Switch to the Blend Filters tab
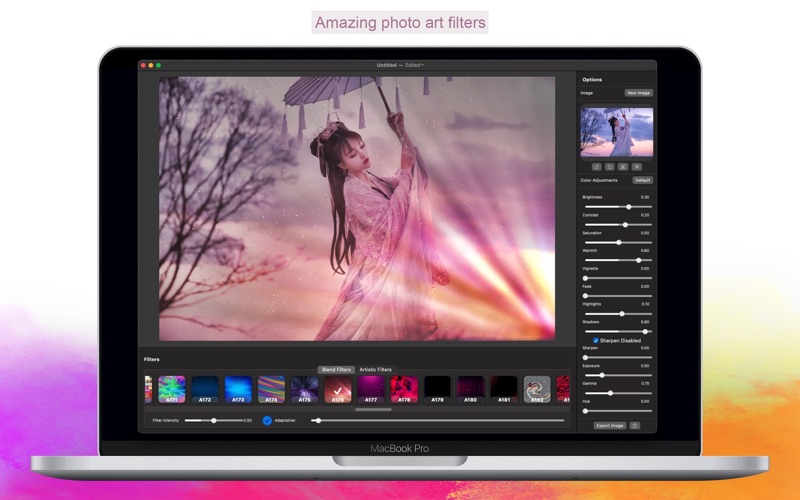This screenshot has height=500, width=800. (336, 369)
